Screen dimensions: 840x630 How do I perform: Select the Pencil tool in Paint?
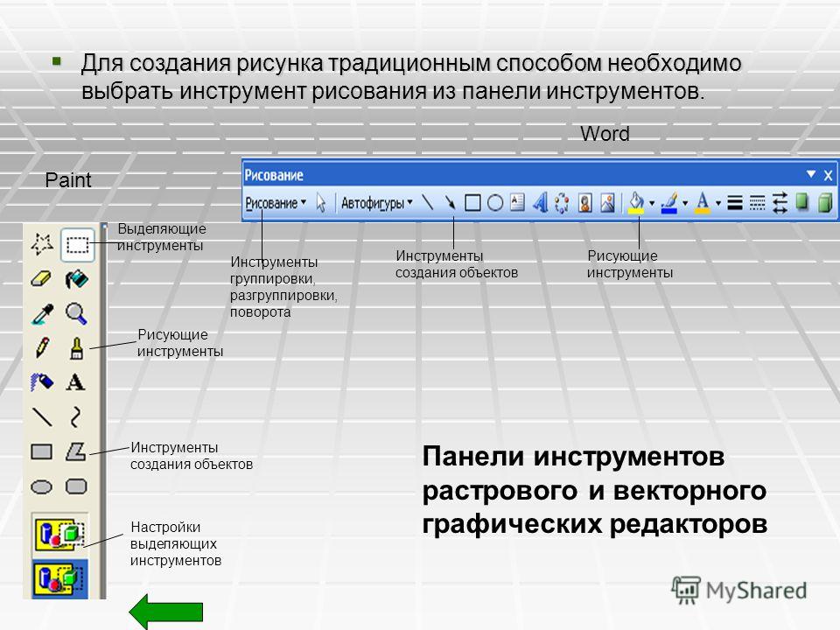pos(42,347)
